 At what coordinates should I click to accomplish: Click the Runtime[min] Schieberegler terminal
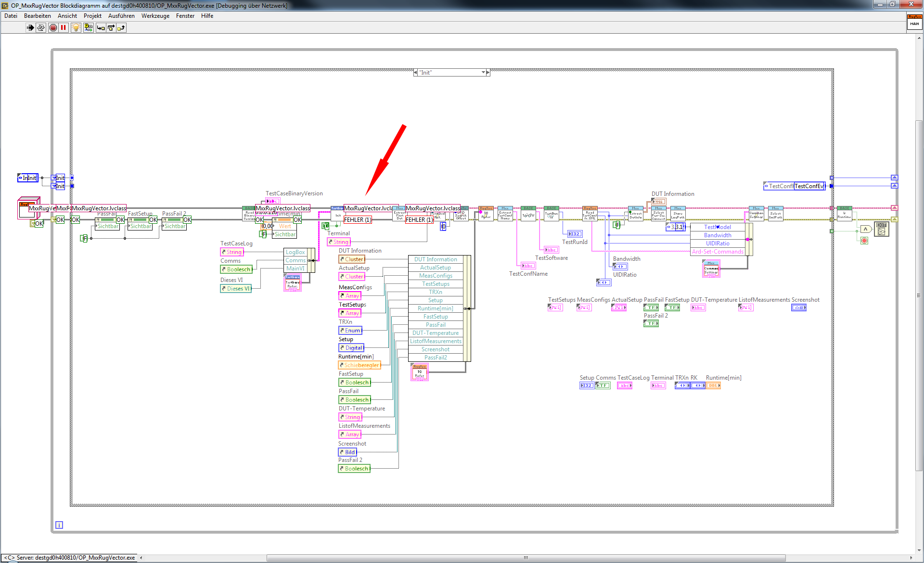[x=359, y=365]
